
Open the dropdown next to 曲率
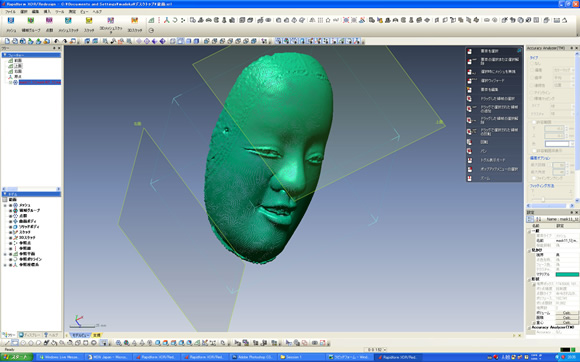point(572,78)
